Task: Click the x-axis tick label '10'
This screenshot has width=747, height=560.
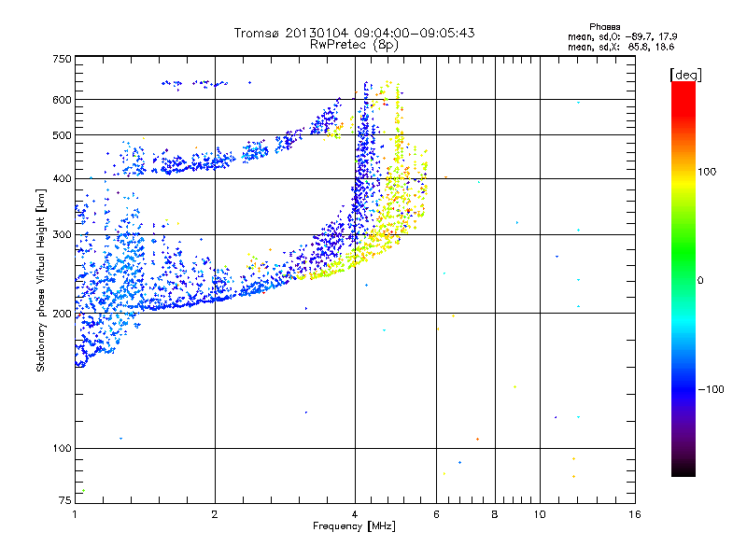Action: tap(540, 514)
